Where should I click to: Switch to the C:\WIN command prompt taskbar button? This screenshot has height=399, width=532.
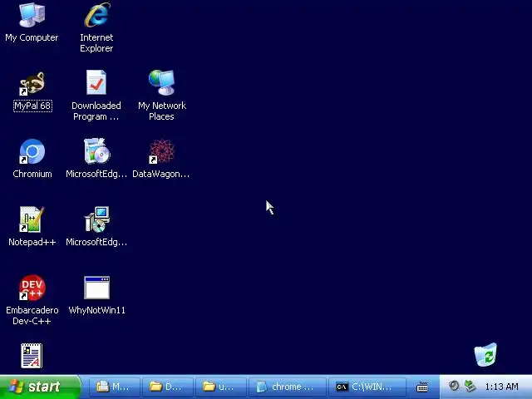tap(367, 387)
